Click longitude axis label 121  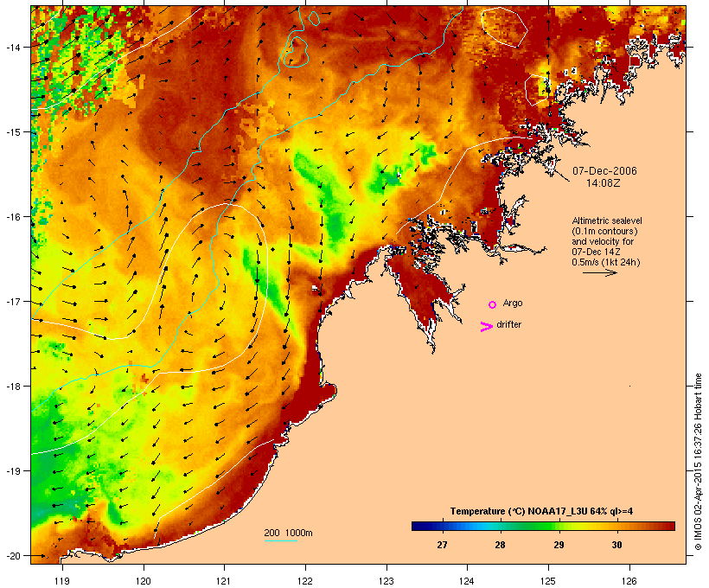pyautogui.click(x=224, y=581)
